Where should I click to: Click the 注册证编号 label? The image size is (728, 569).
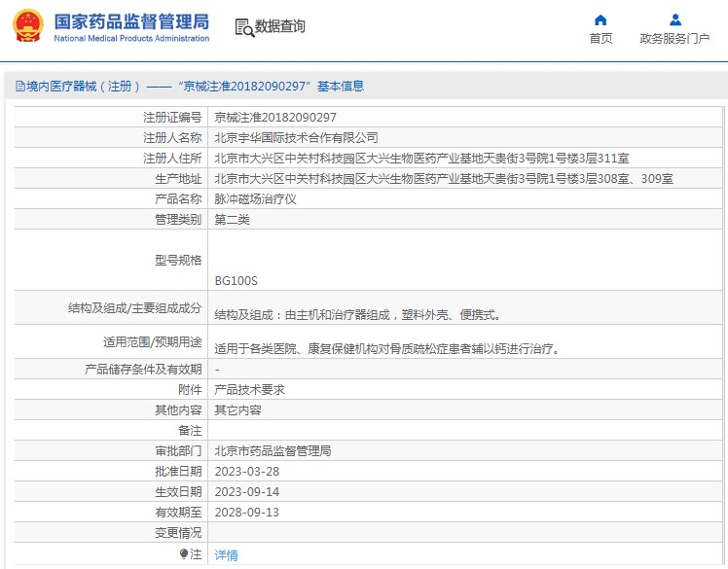[x=172, y=118]
